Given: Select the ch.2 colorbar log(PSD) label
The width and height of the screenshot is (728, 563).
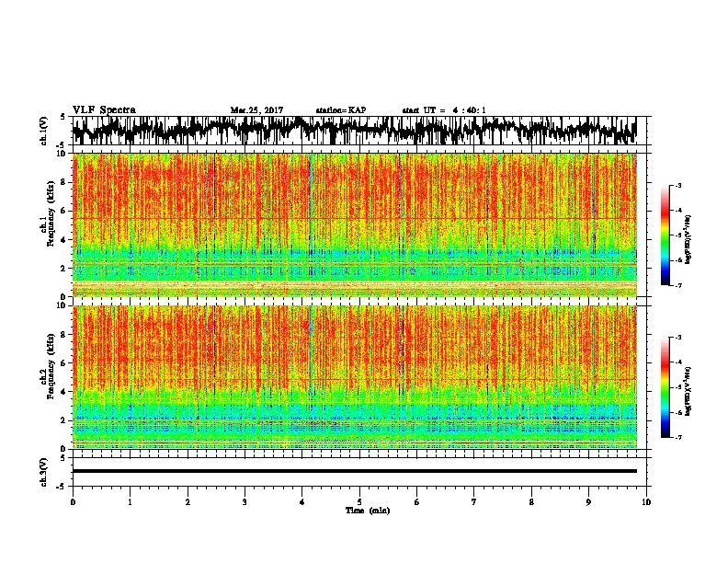Looking at the screenshot, I should click(x=688, y=391).
